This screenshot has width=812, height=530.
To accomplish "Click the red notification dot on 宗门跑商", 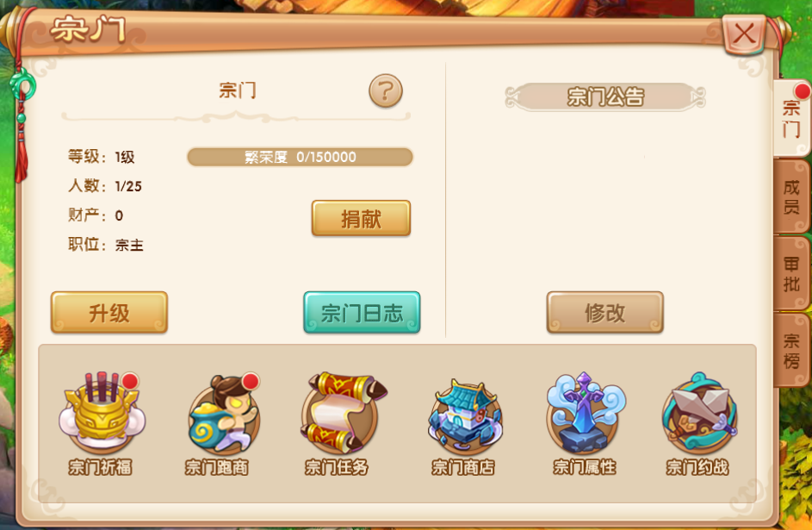I will point(251,381).
